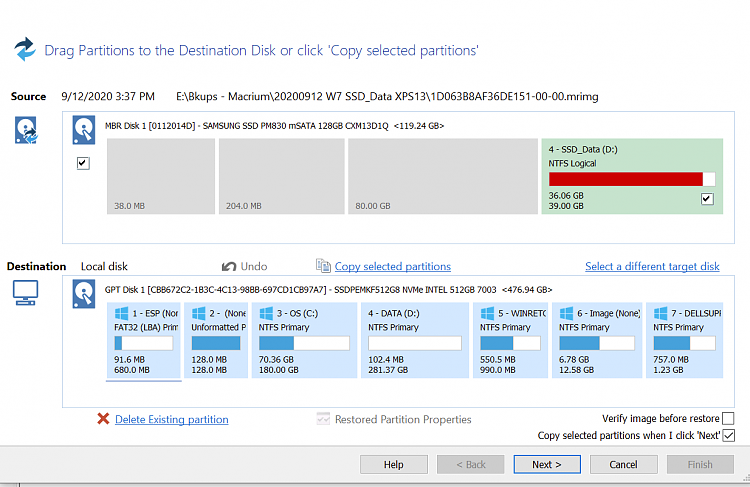Click the Windows logo on WINRETOOLS partition
Image resolution: width=750 pixels, height=487 pixels.
click(x=487, y=313)
